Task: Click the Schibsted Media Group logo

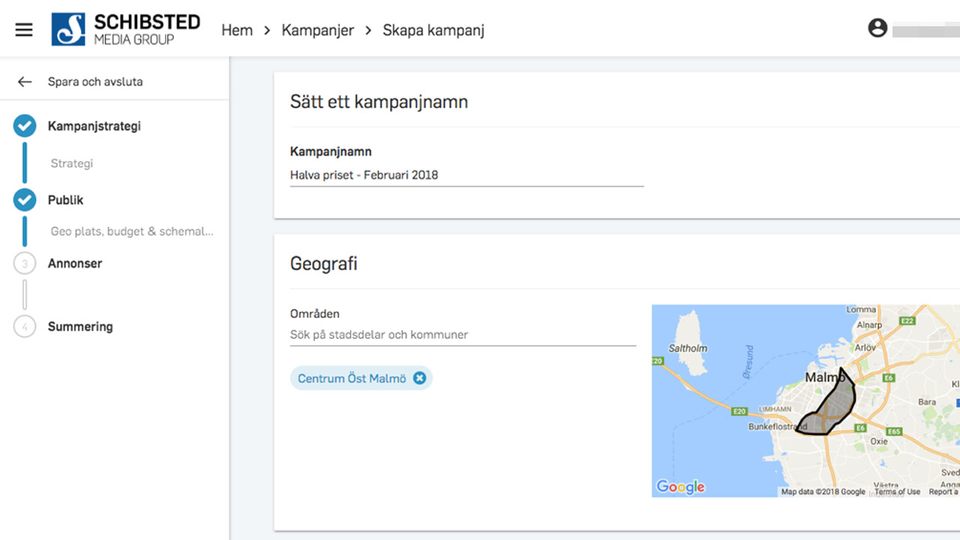Action: 126,29
